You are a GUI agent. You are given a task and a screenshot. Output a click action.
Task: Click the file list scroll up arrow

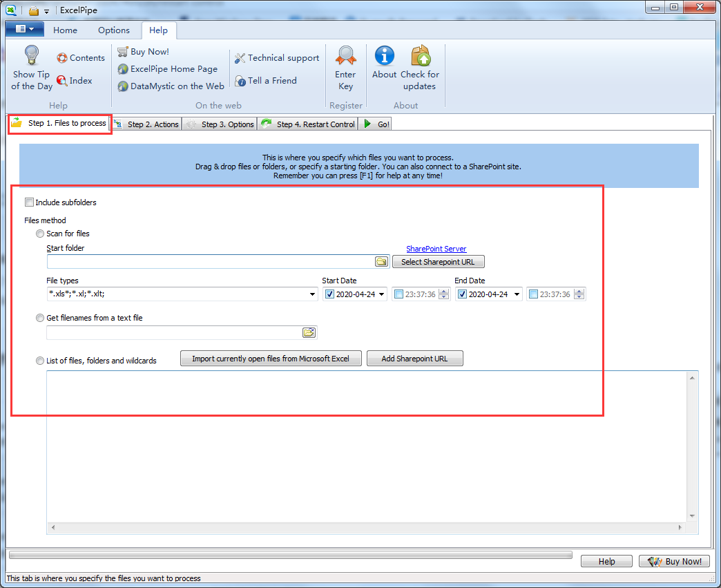point(692,378)
